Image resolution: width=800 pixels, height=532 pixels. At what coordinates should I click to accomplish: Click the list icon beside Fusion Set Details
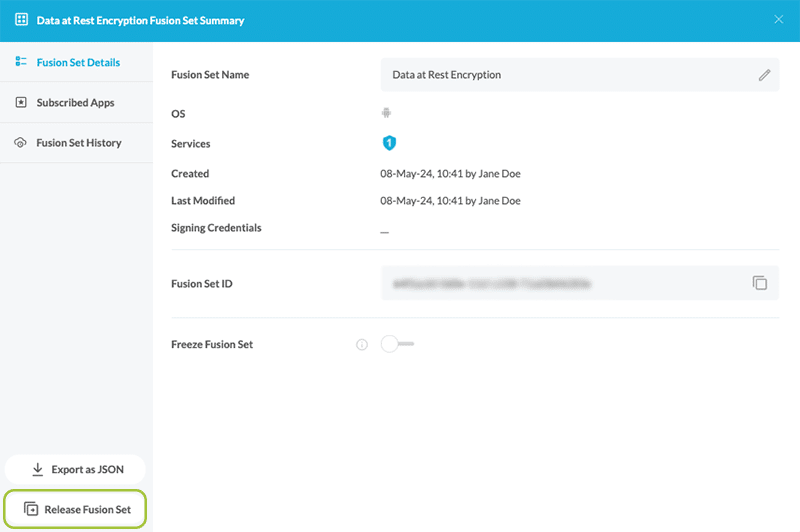(x=21, y=62)
